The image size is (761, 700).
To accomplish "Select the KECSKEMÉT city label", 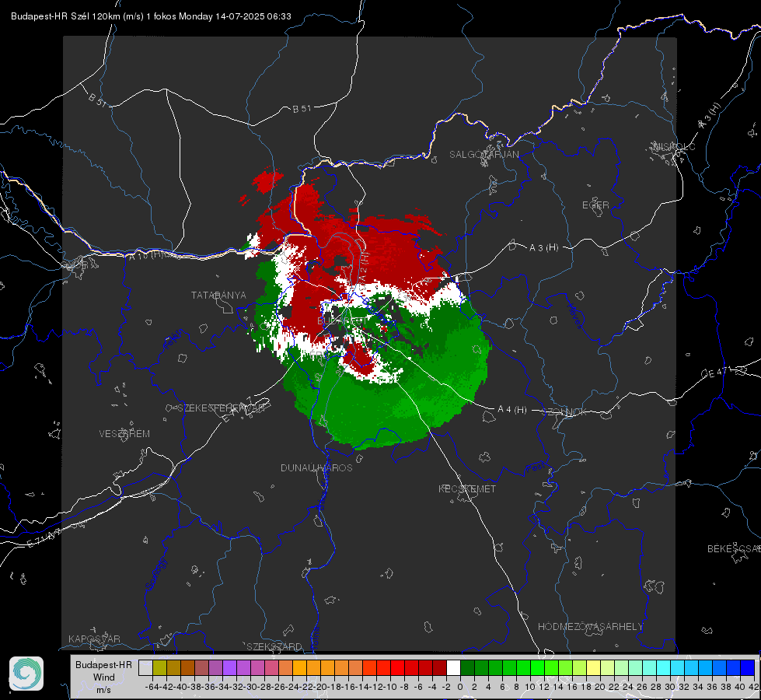I will (x=467, y=489).
